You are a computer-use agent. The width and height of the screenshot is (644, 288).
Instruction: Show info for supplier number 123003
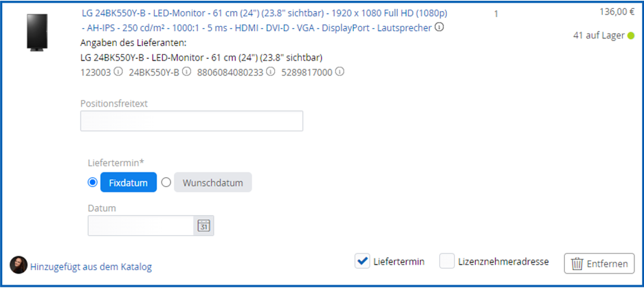pos(118,71)
